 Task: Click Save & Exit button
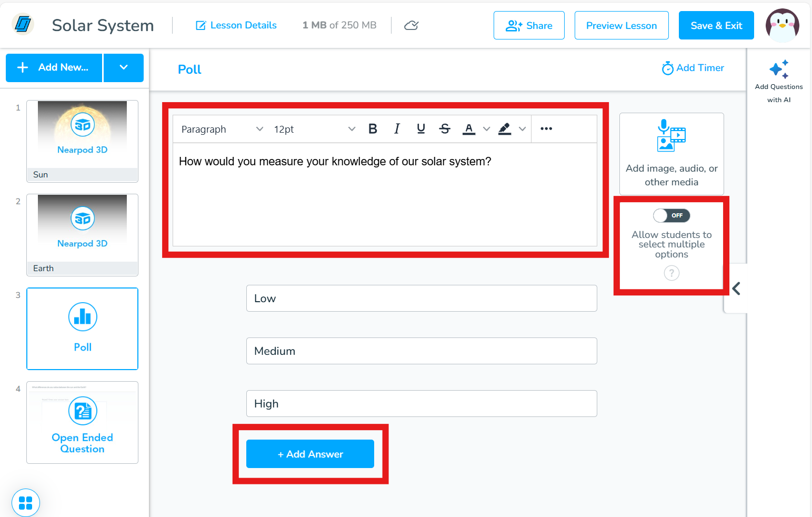click(716, 25)
